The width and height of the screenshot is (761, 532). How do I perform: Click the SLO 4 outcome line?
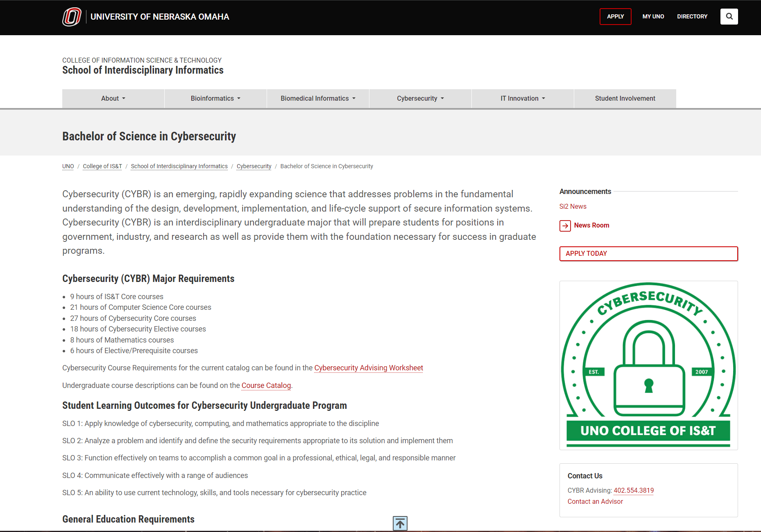tap(155, 476)
